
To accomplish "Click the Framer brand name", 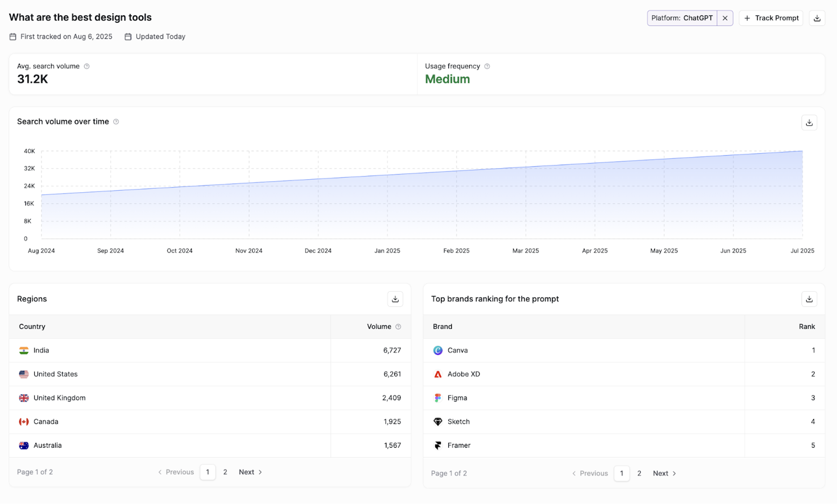I will coord(459,446).
